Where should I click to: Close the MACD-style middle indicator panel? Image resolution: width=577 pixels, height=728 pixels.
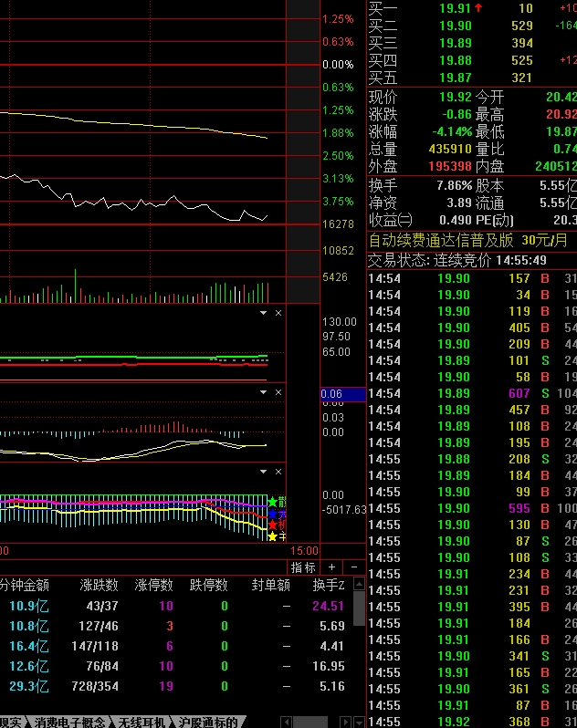(x=278, y=392)
